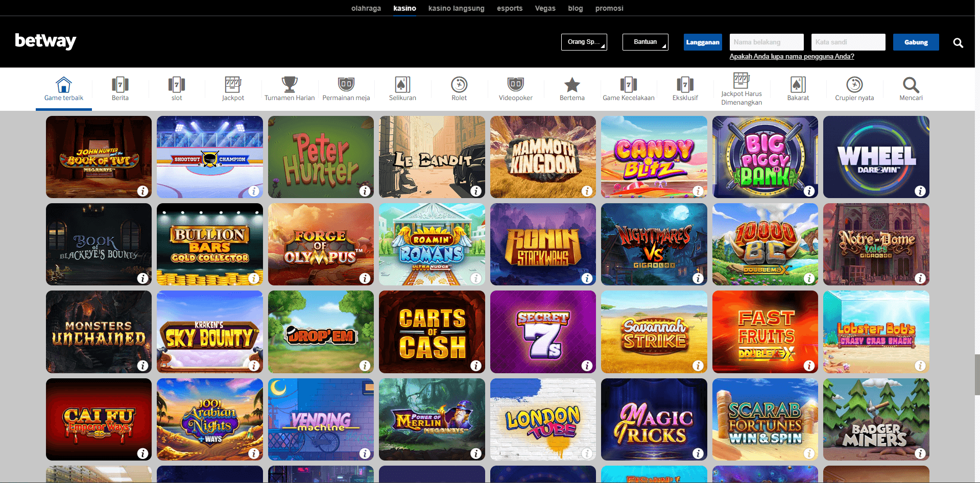Open forgotten username link
Screen dimensions: 980x483
point(792,57)
